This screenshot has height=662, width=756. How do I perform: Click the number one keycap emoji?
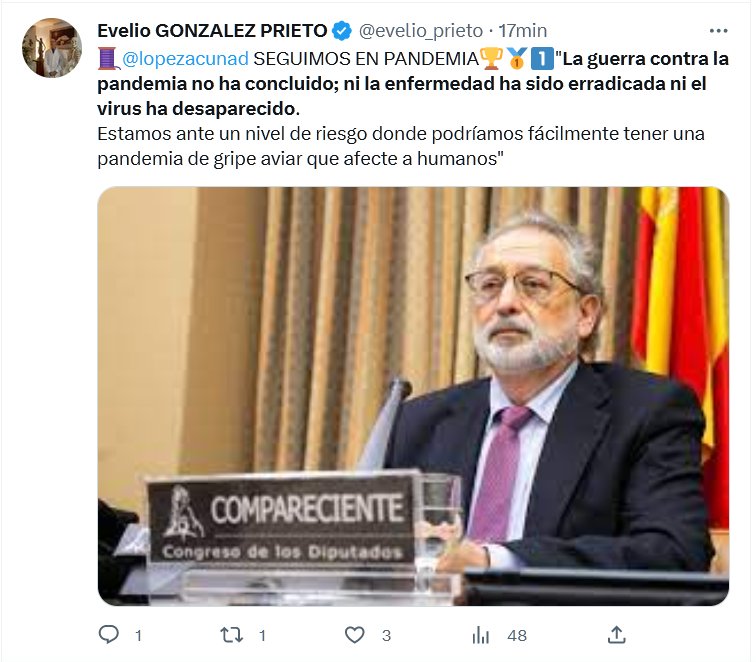(542, 59)
